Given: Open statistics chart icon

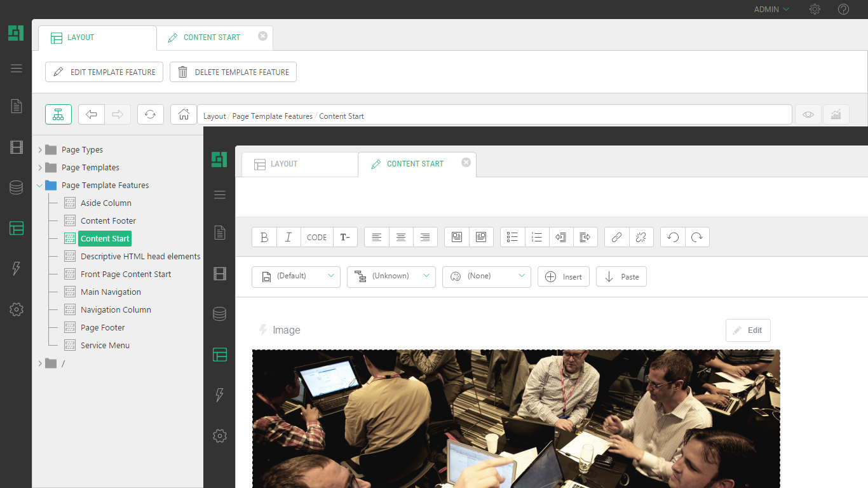Looking at the screenshot, I should (836, 114).
